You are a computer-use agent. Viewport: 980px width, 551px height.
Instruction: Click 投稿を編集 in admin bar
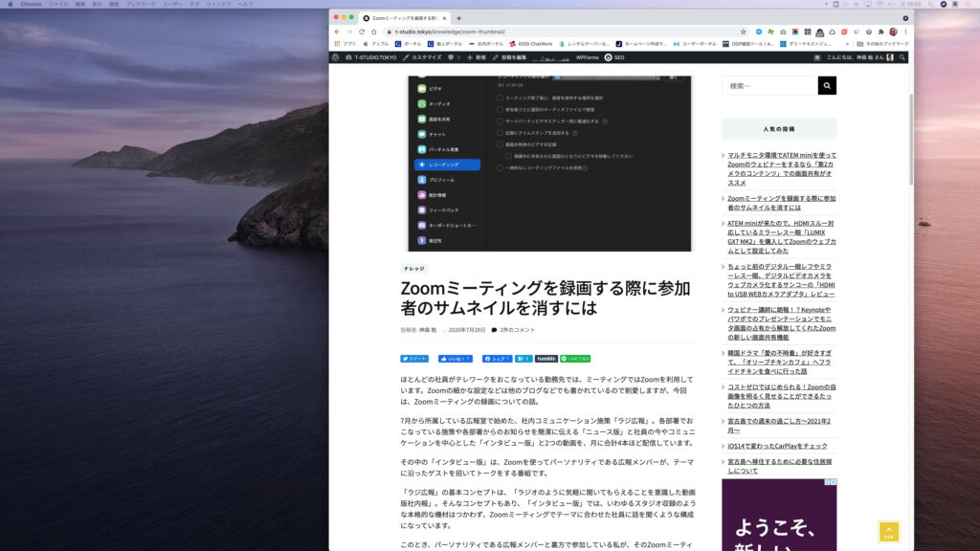point(509,57)
